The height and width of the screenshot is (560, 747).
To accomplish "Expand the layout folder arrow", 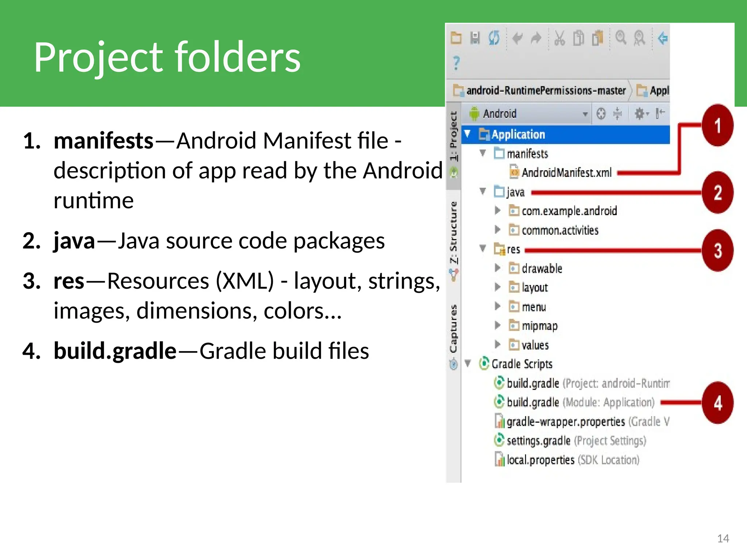I will click(x=498, y=287).
